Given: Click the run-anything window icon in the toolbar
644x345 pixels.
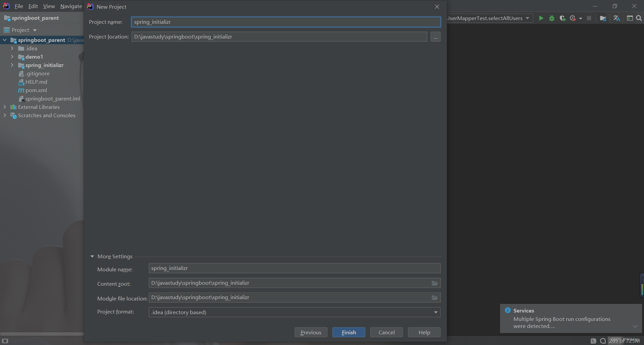Looking at the screenshot, I should pos(630,18).
